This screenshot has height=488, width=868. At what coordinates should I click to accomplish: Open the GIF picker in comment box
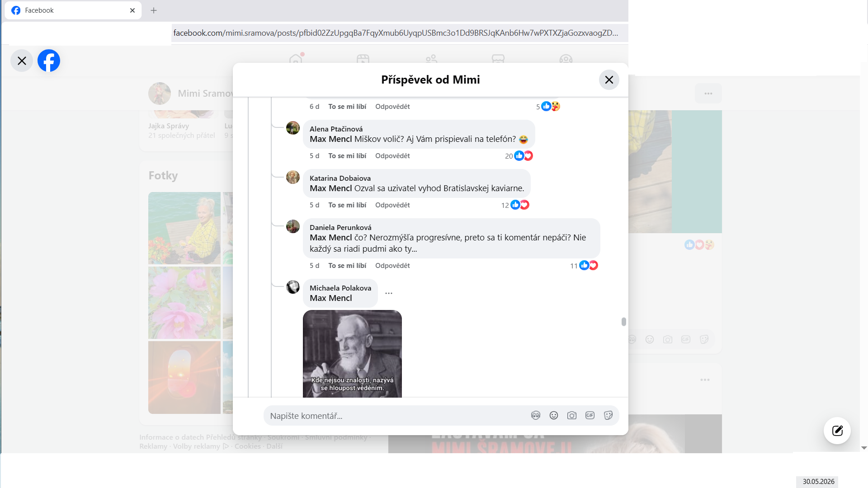[x=590, y=416]
